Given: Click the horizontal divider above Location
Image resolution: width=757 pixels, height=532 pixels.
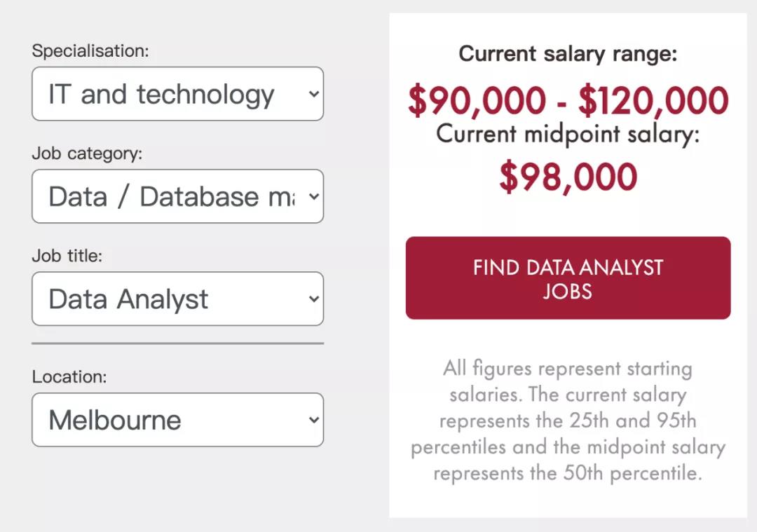Looking at the screenshot, I should (177, 343).
